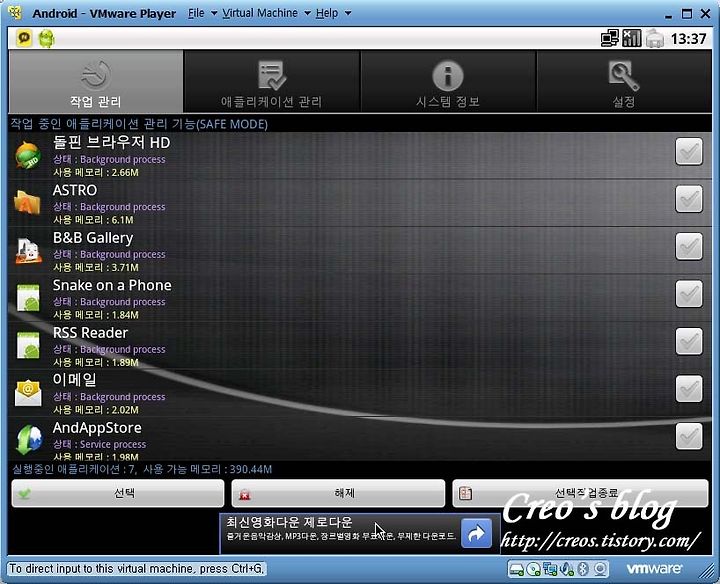720x584 pixels.
Task: Click the Dolphin browser HD icon
Action: pyautogui.click(x=28, y=156)
